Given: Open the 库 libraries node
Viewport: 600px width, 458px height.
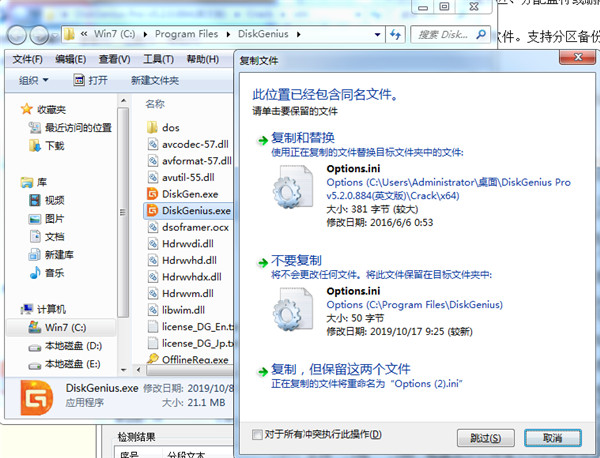Looking at the screenshot, I should [x=34, y=182].
